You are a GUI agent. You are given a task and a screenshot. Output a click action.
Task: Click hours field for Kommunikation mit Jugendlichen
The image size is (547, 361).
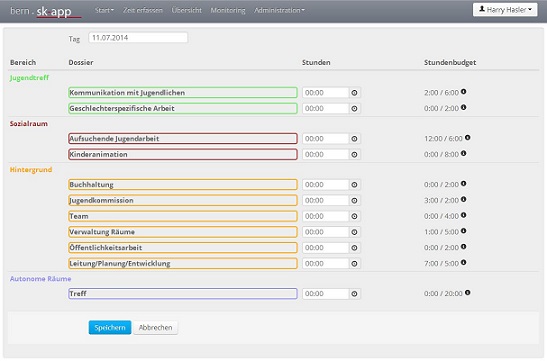click(325, 93)
